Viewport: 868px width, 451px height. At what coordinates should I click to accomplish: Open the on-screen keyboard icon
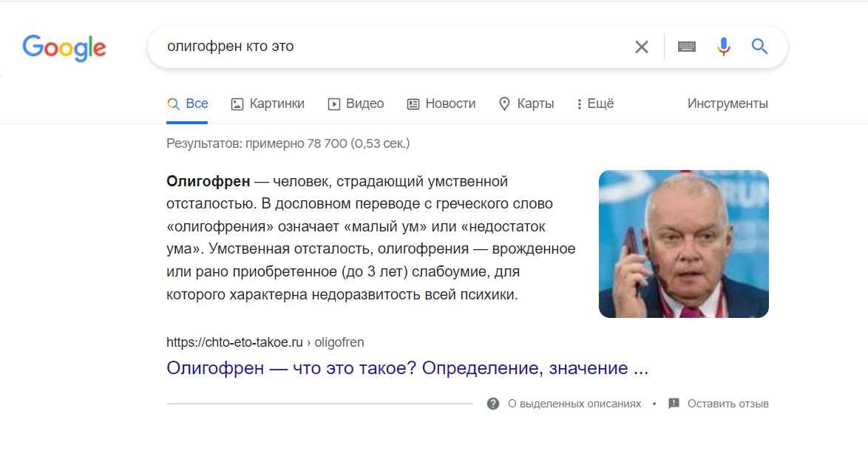point(687,47)
